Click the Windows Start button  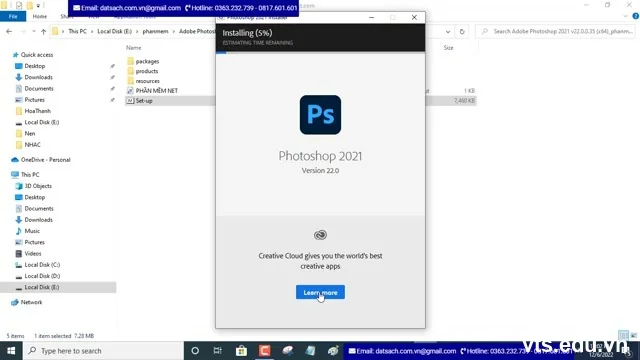pyautogui.click(x=11, y=351)
